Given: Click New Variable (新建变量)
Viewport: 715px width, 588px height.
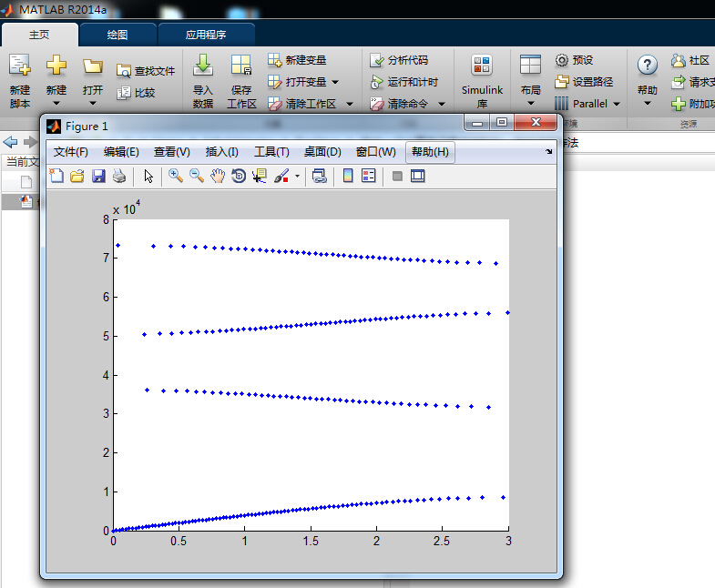Looking at the screenshot, I should tap(297, 60).
